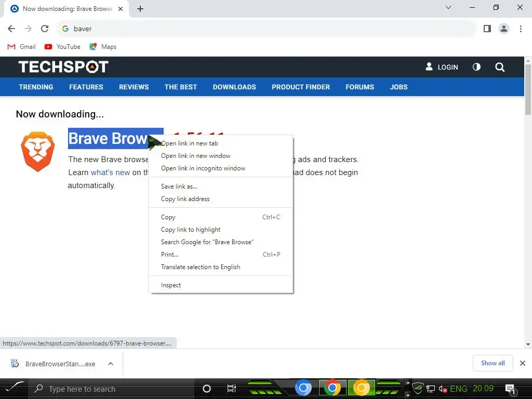Open the notification center icon
Viewport: 532px width, 399px height.
click(x=510, y=389)
